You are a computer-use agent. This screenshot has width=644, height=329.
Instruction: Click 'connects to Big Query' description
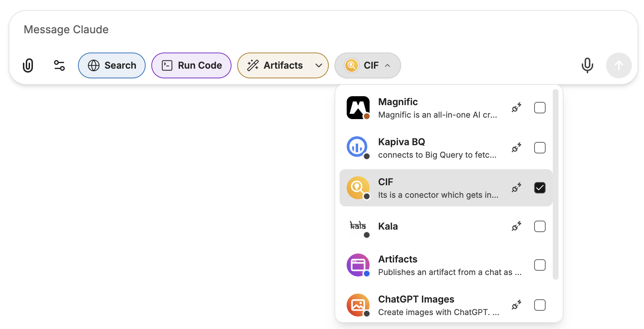pyautogui.click(x=437, y=155)
